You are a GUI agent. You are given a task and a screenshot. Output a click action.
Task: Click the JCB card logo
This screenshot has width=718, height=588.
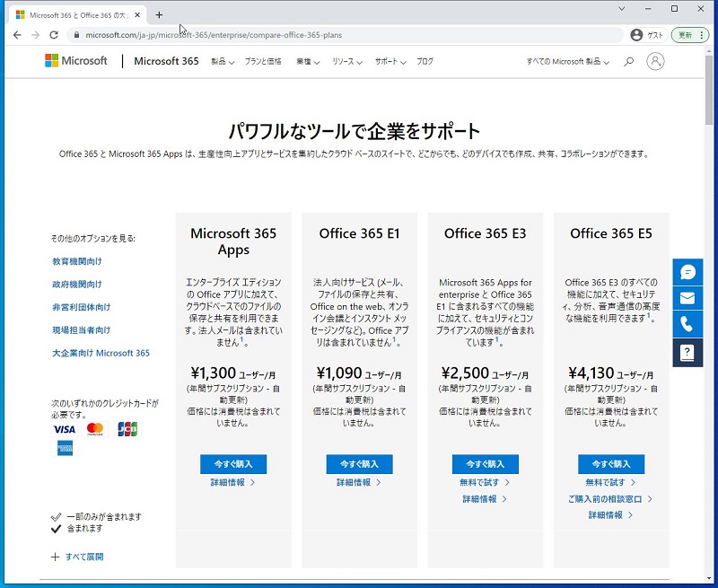[x=127, y=429]
